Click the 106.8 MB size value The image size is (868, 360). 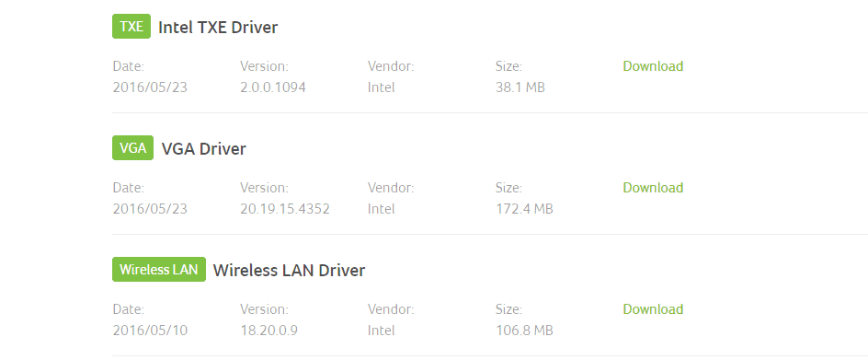coord(524,330)
